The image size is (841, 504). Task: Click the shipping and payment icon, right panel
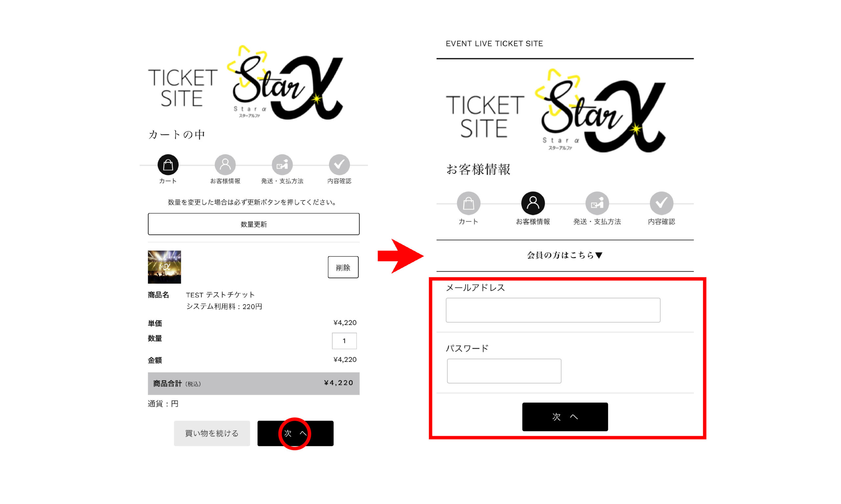coord(597,203)
